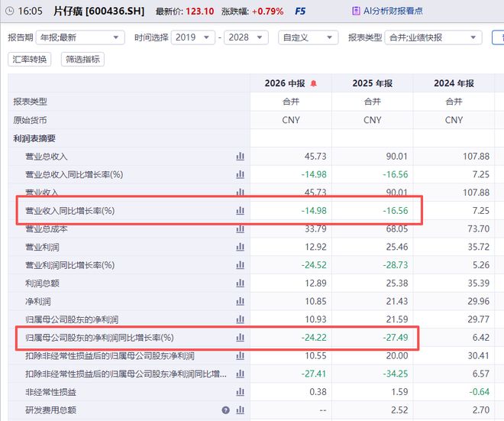Click the 原始货币 row label
The image size is (504, 421).
pos(30,120)
